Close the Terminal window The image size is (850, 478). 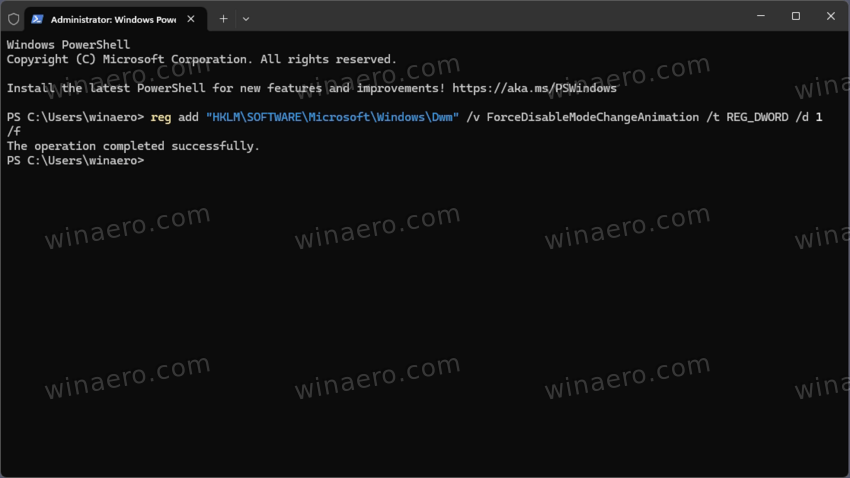[831, 17]
